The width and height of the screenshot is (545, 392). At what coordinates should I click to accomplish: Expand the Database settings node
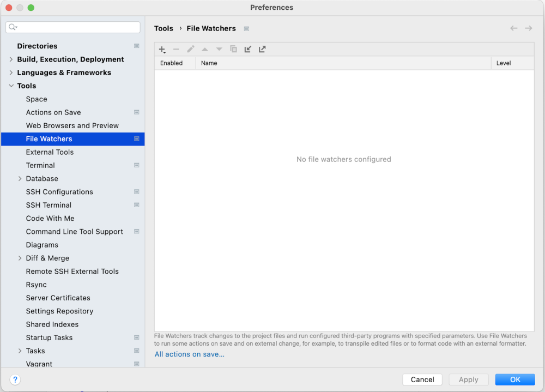pos(20,178)
